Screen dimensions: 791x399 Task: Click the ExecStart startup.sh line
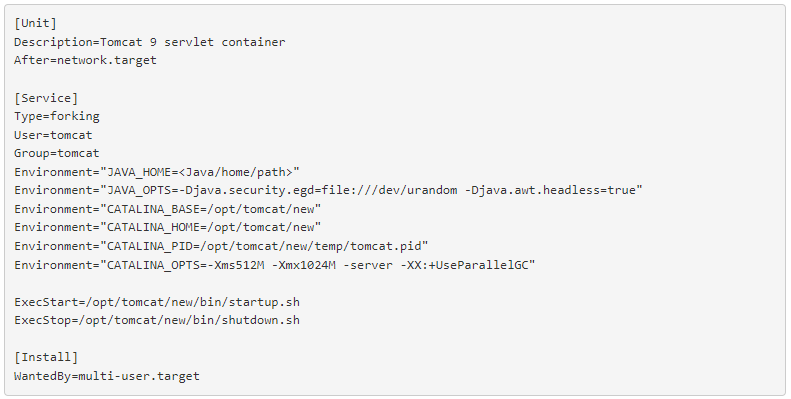(x=157, y=302)
